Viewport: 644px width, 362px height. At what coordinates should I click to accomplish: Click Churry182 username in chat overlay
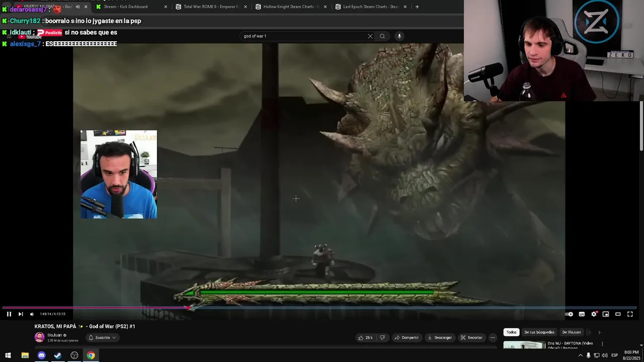click(25, 21)
